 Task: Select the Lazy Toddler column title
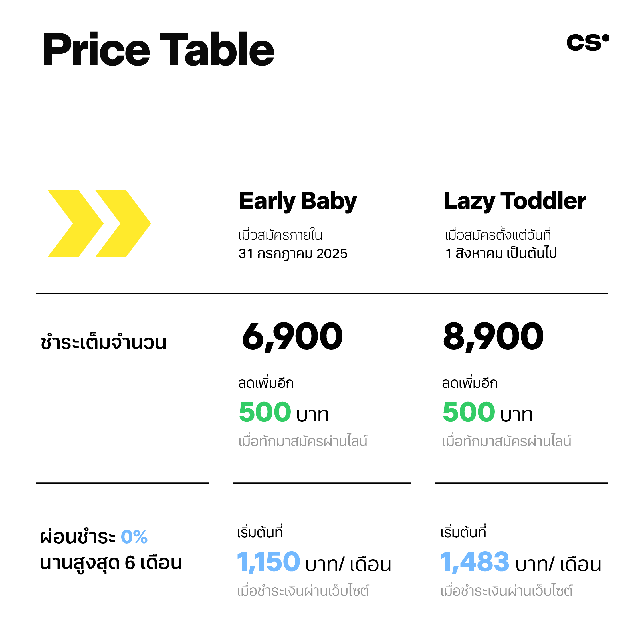[x=515, y=202]
